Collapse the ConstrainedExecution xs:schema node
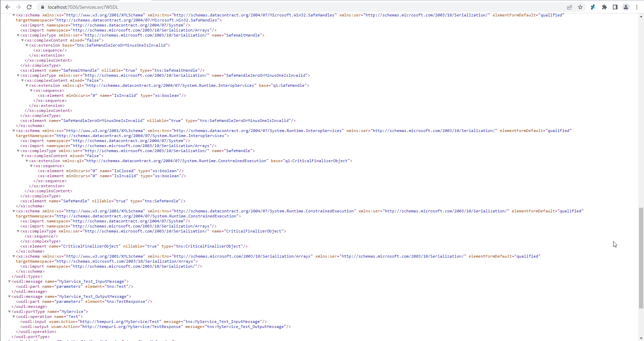This screenshot has height=341, width=644. point(14,211)
